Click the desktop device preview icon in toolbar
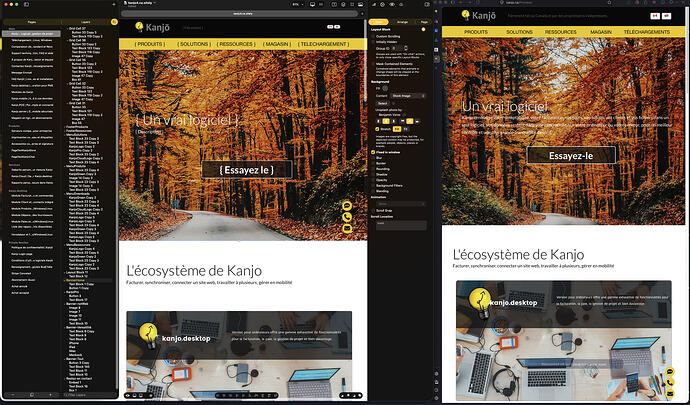The width and height of the screenshot is (690, 405). pos(312,4)
